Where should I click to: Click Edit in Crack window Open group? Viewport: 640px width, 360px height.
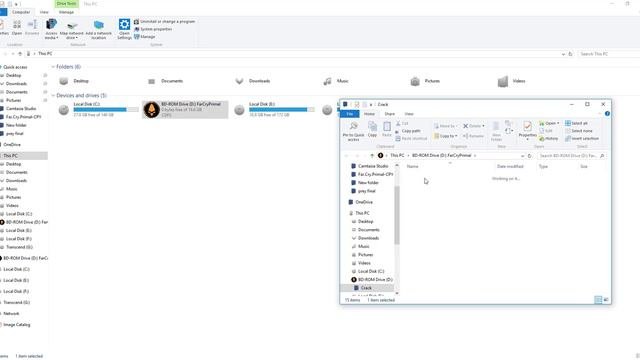546,131
